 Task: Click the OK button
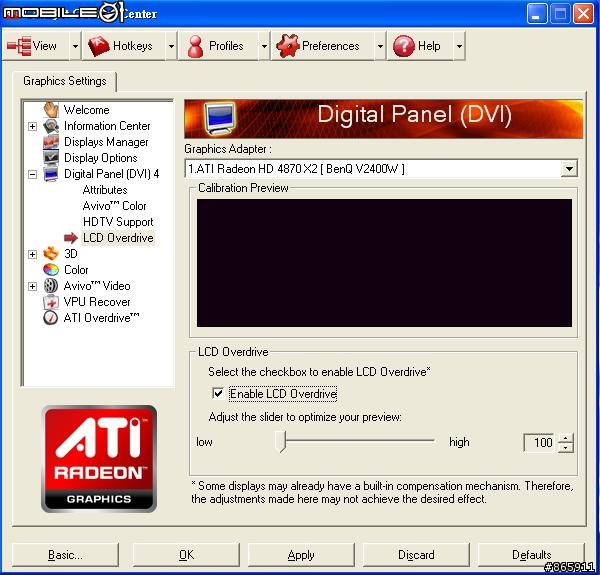tap(186, 555)
